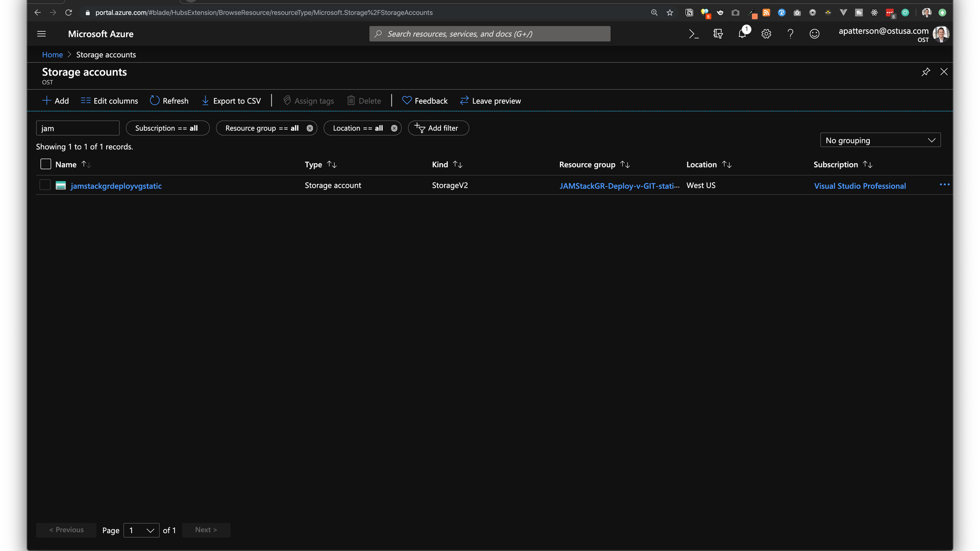
Task: Click Add filter button
Action: (x=437, y=129)
